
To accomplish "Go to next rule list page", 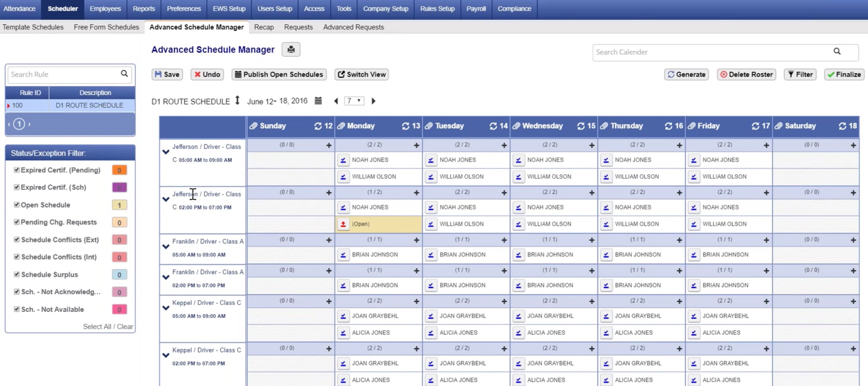I will pyautogui.click(x=29, y=124).
